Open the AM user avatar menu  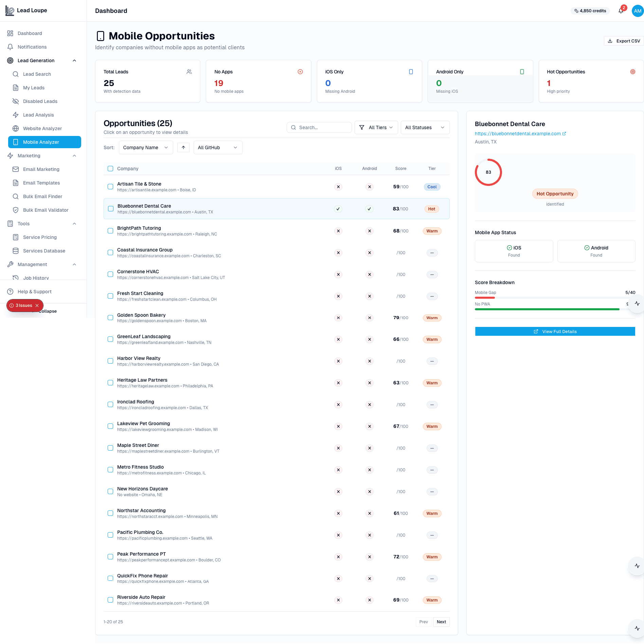pyautogui.click(x=638, y=11)
